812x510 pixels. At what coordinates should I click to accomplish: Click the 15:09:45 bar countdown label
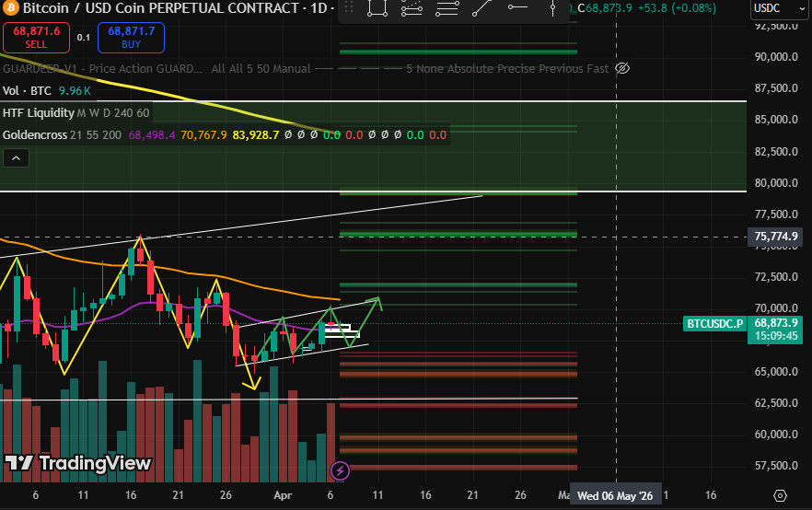[776, 336]
